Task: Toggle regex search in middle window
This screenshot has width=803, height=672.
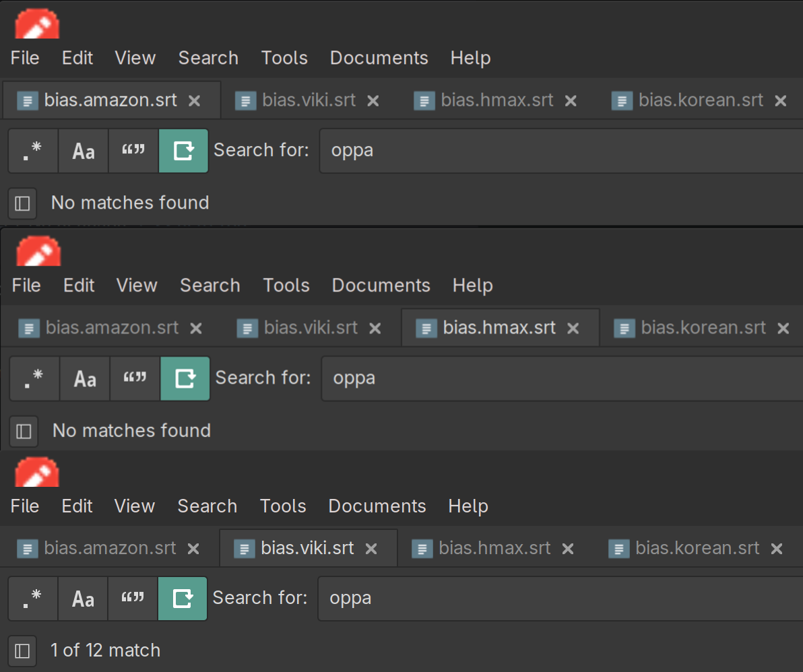Action: [35, 378]
